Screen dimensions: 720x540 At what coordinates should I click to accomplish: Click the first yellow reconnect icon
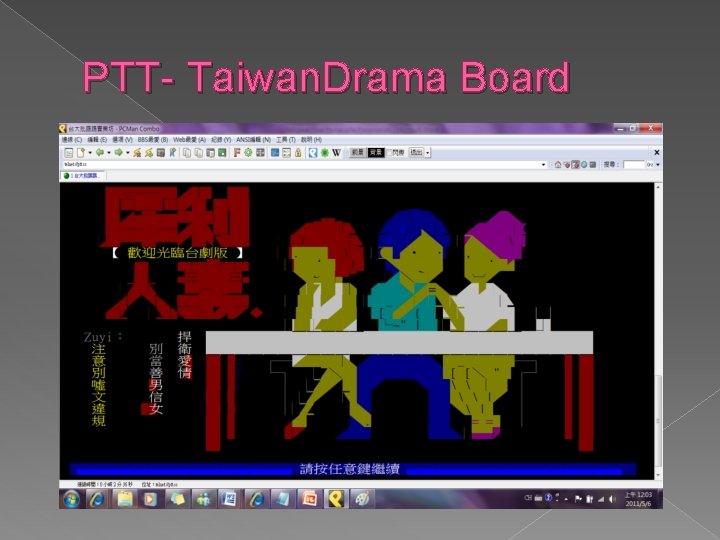[137, 152]
